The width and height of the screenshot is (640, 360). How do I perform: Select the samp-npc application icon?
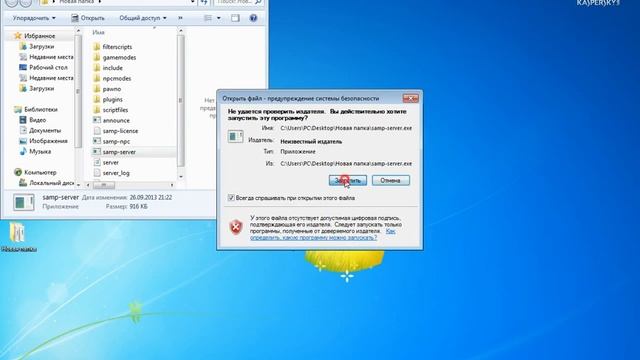tap(96, 141)
